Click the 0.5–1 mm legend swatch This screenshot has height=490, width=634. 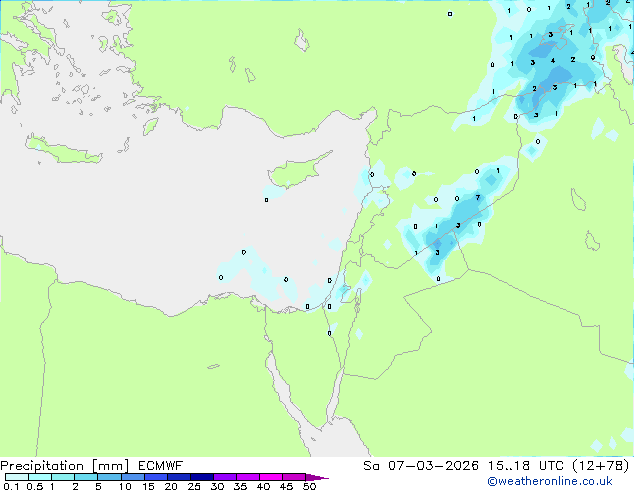[x=40, y=477]
